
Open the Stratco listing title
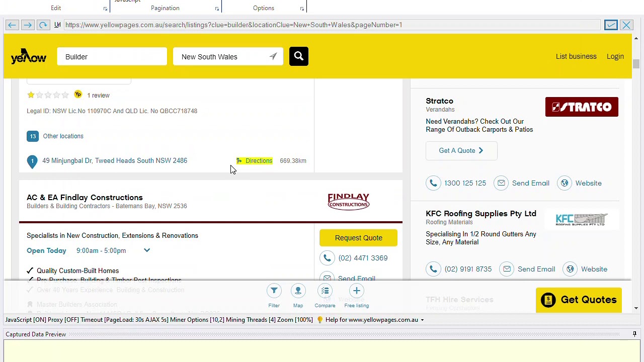[439, 101]
